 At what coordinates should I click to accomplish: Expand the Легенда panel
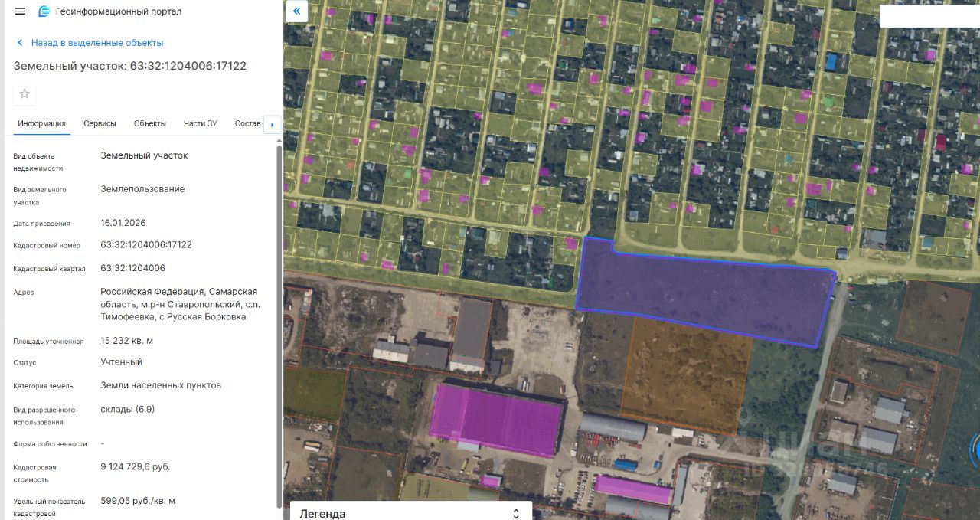[410, 513]
